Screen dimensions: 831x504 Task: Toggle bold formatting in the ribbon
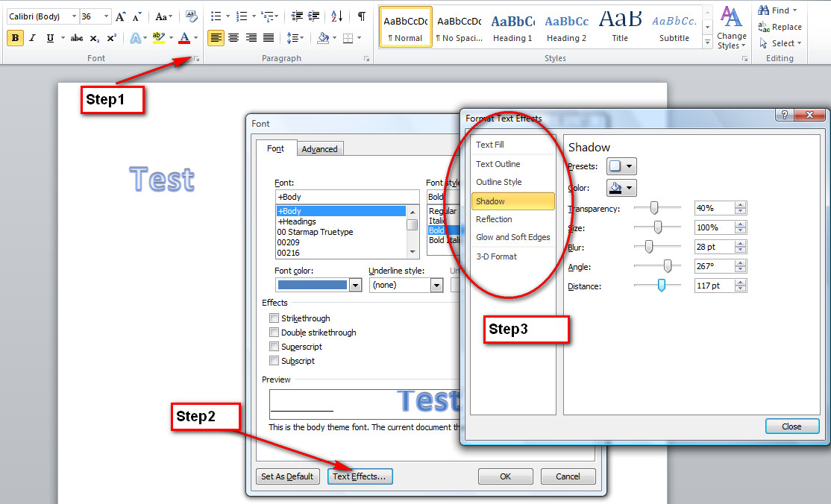pyautogui.click(x=13, y=37)
